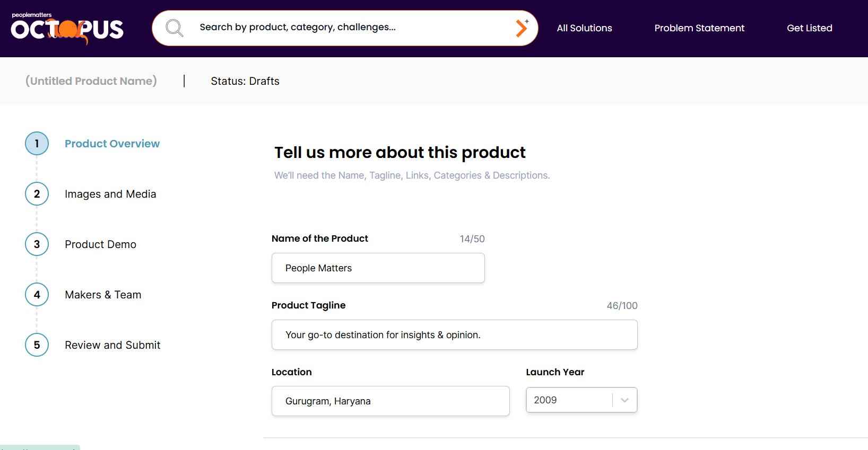Click the magnifier search icon

(x=174, y=28)
